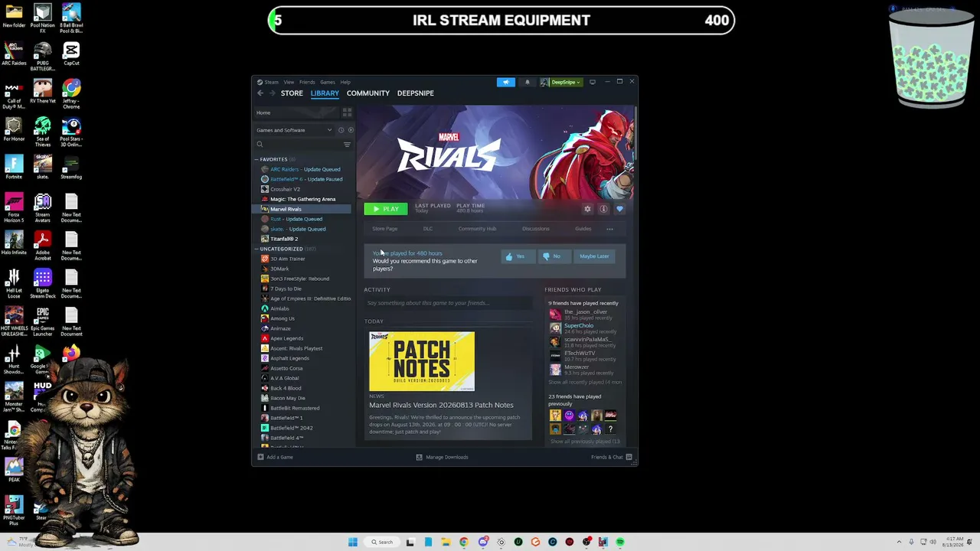Switch to the Community tab
Viewport: 980px width, 551px height.
coord(368,93)
